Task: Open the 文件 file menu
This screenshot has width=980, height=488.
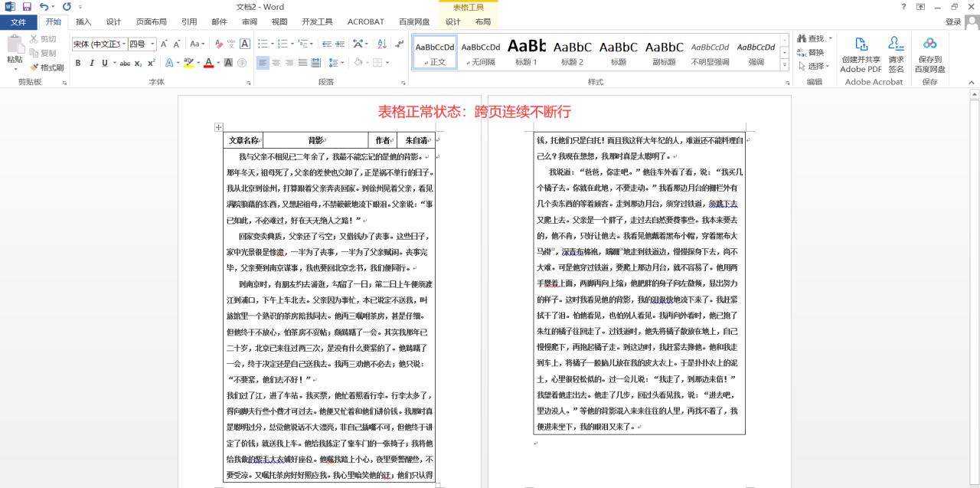Action: tap(18, 22)
